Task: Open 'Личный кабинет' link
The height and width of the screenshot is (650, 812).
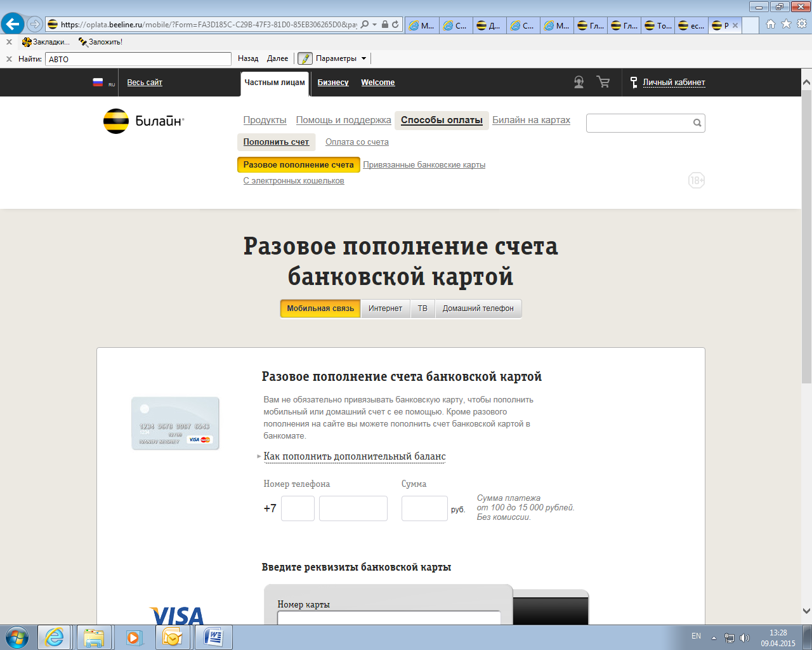Action: 674,83
